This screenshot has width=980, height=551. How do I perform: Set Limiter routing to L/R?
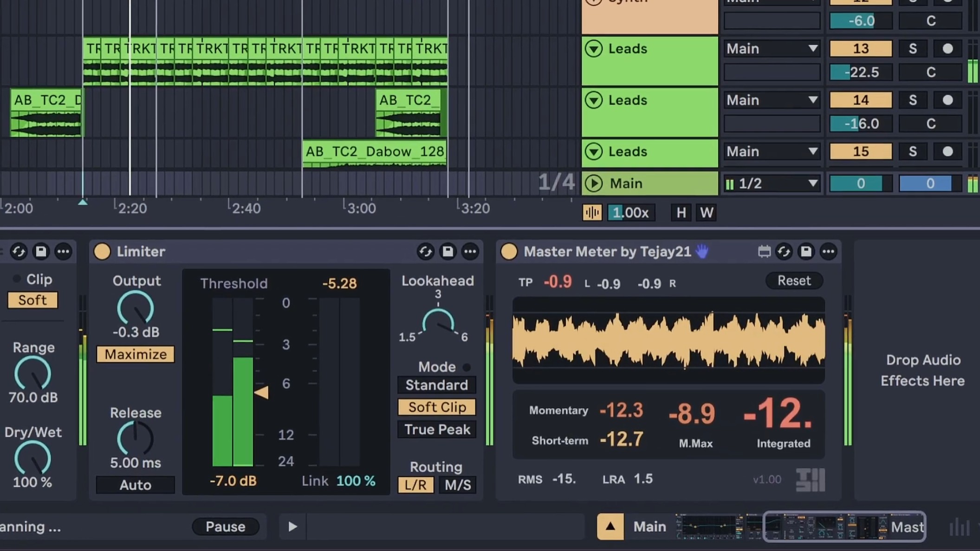pyautogui.click(x=415, y=485)
